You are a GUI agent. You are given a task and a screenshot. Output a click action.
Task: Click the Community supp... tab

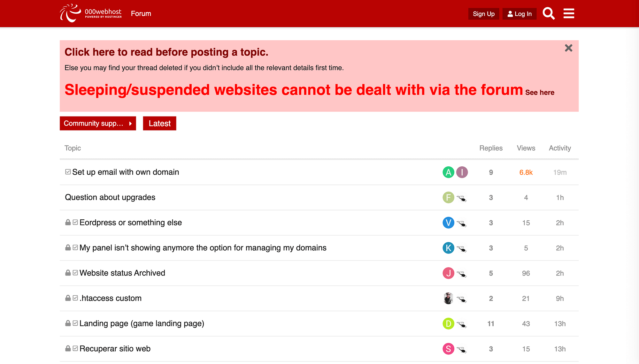point(97,123)
